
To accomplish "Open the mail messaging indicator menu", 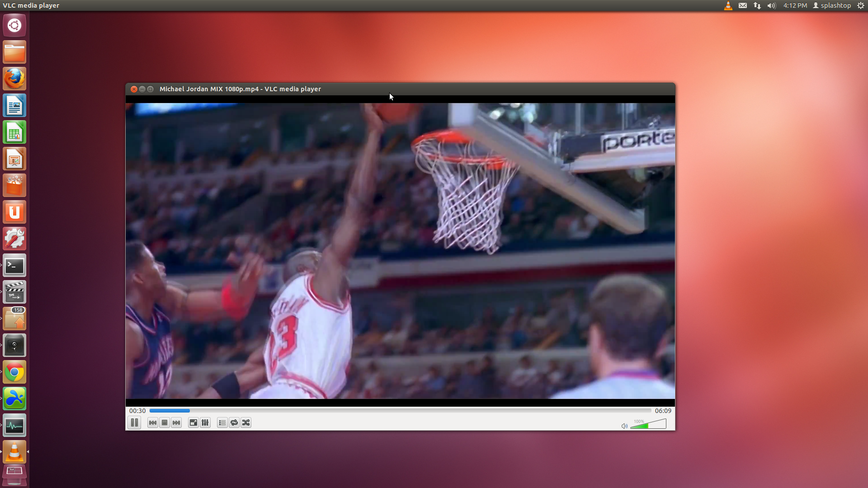I will point(742,5).
